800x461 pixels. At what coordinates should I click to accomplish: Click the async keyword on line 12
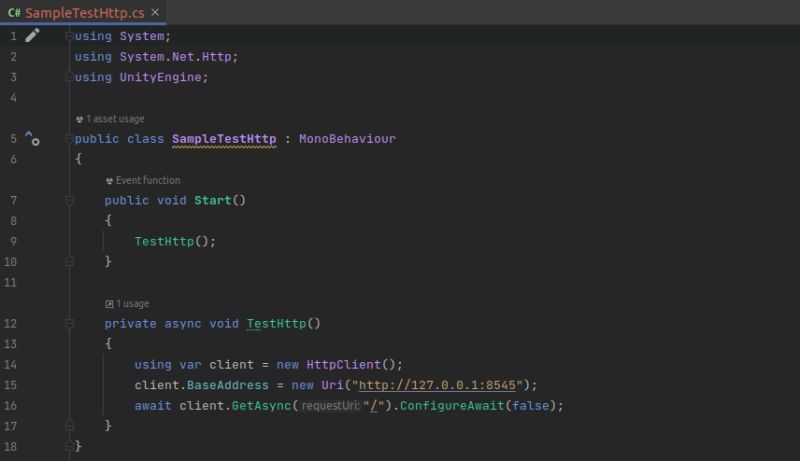(x=183, y=323)
